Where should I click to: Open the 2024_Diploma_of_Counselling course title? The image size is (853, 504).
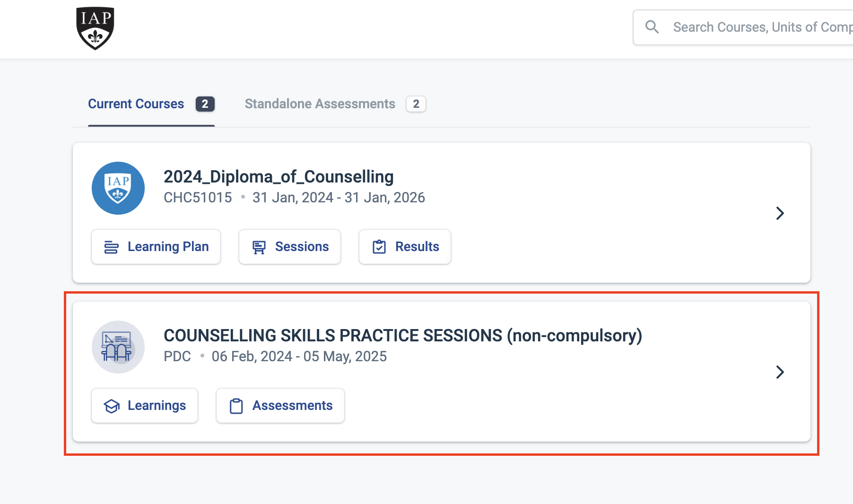coord(279,177)
